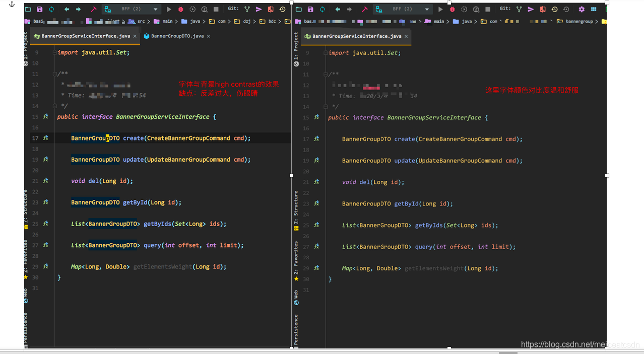Click Open folder icon in left IDE toolbar
Image resolution: width=644 pixels, height=354 pixels.
(x=28, y=9)
